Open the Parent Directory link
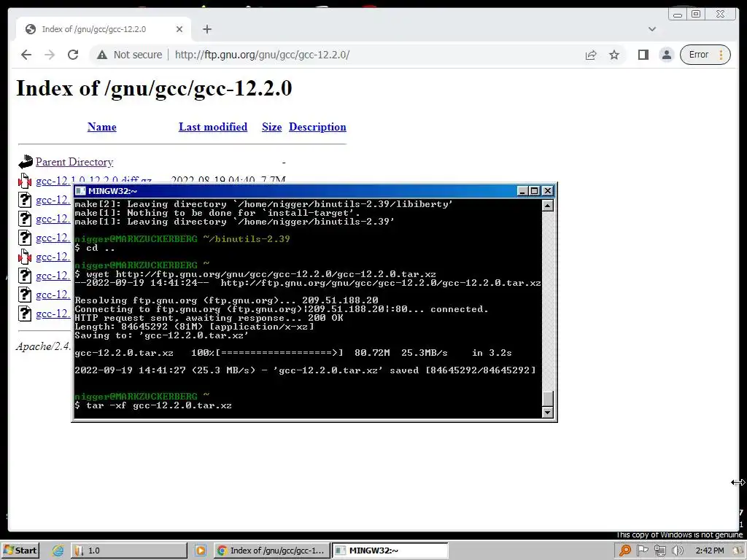 coord(74,162)
